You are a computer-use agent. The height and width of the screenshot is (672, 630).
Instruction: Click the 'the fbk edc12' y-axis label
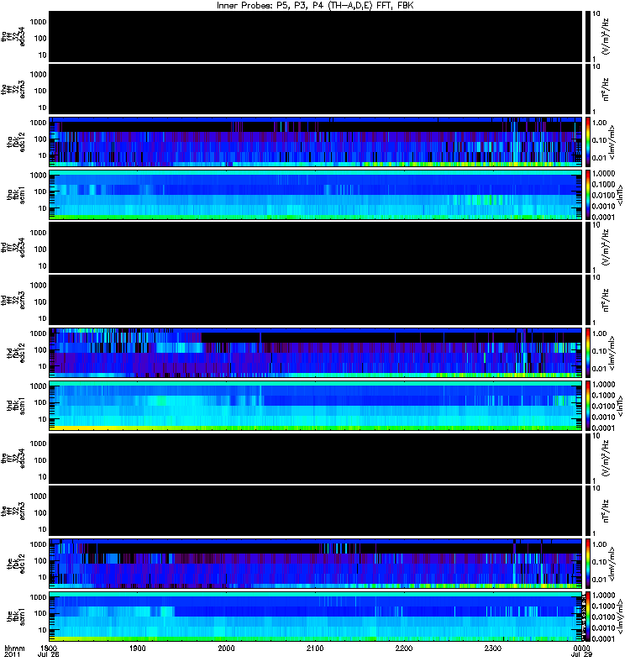click(16, 564)
